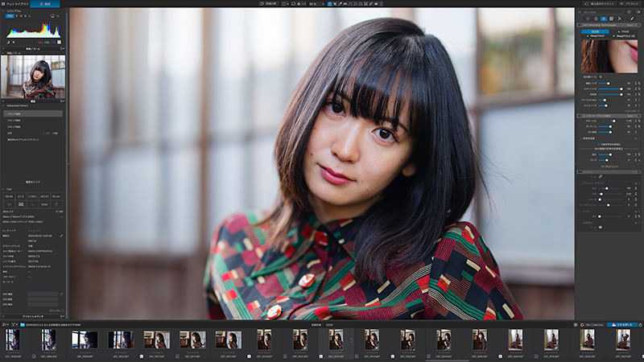The image size is (644, 362).
Task: Toggle the active-corrections switch beside the star
Action: coord(638,12)
